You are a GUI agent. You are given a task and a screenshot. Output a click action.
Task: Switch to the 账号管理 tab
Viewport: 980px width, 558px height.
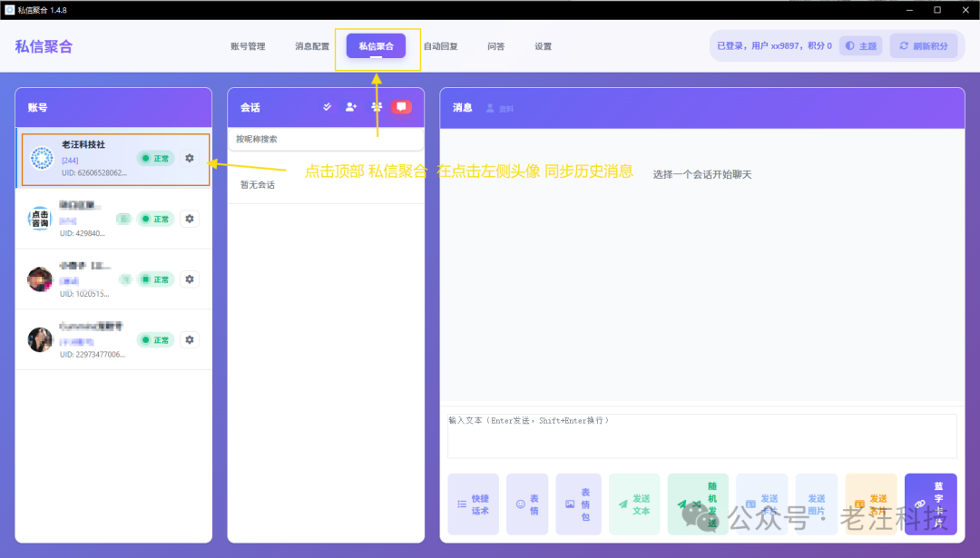point(248,46)
